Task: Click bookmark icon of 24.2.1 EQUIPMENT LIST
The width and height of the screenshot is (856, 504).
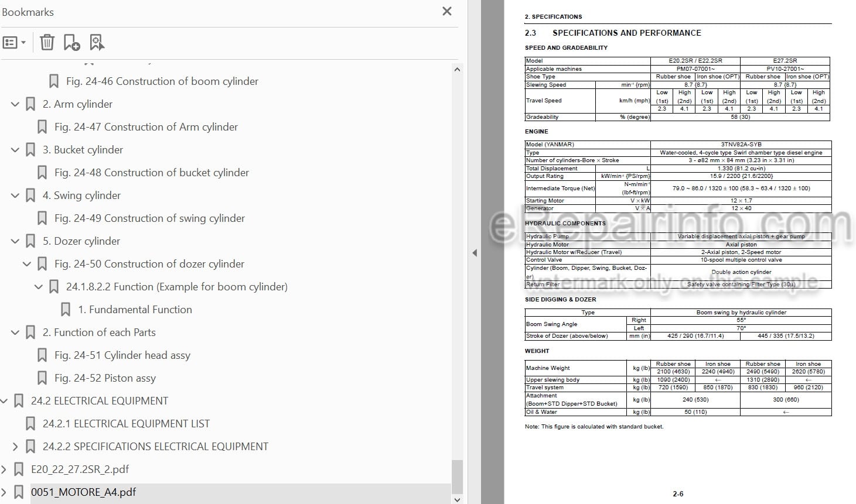Action: [x=30, y=423]
